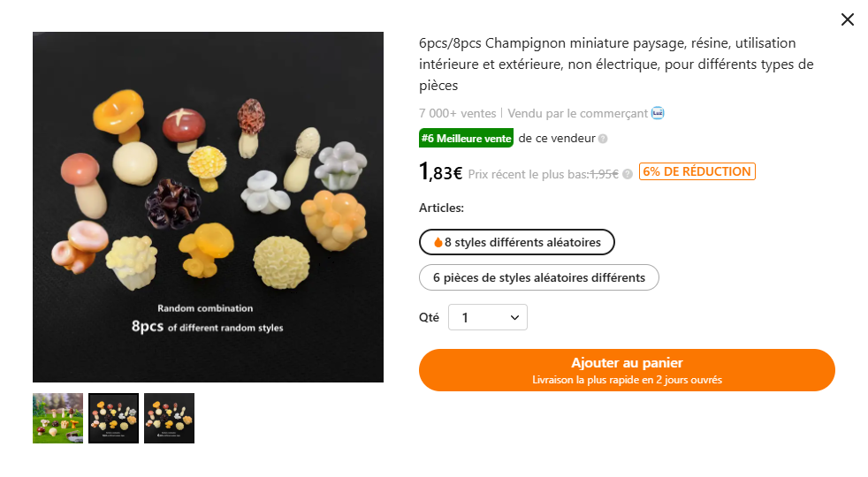The height and width of the screenshot is (477, 868).
Task: View the green garden mushroom thumbnail
Action: (x=57, y=418)
